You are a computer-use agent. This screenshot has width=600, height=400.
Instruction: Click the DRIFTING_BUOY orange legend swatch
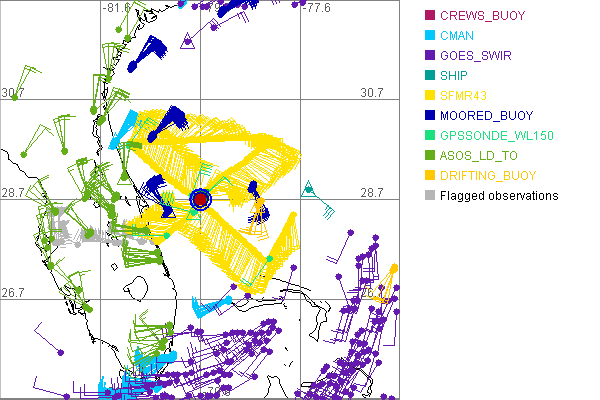tap(429, 175)
